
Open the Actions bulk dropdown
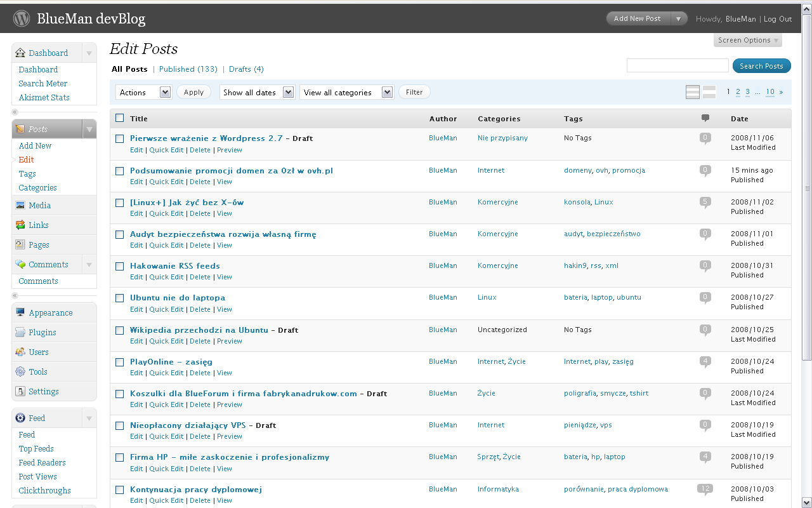143,92
